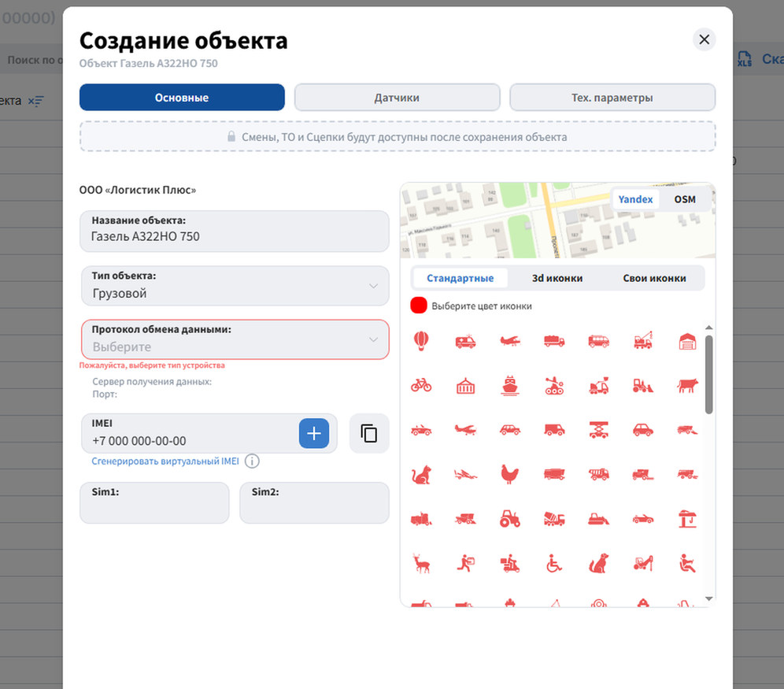
Task: Pick the hot air balloon icon
Action: click(421, 341)
